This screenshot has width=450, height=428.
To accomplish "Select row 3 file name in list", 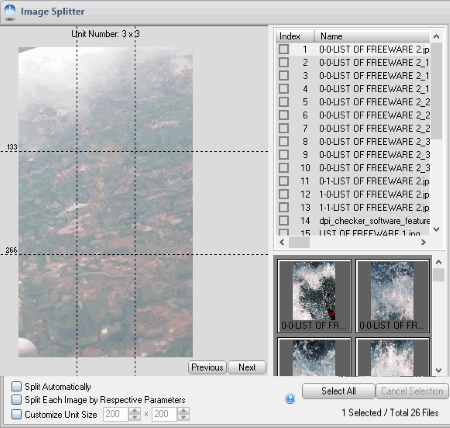I will 374,76.
